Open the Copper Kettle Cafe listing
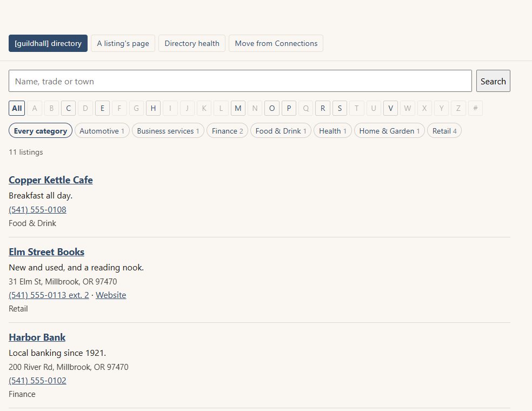Viewport: 532px width, 411px height. pos(51,180)
